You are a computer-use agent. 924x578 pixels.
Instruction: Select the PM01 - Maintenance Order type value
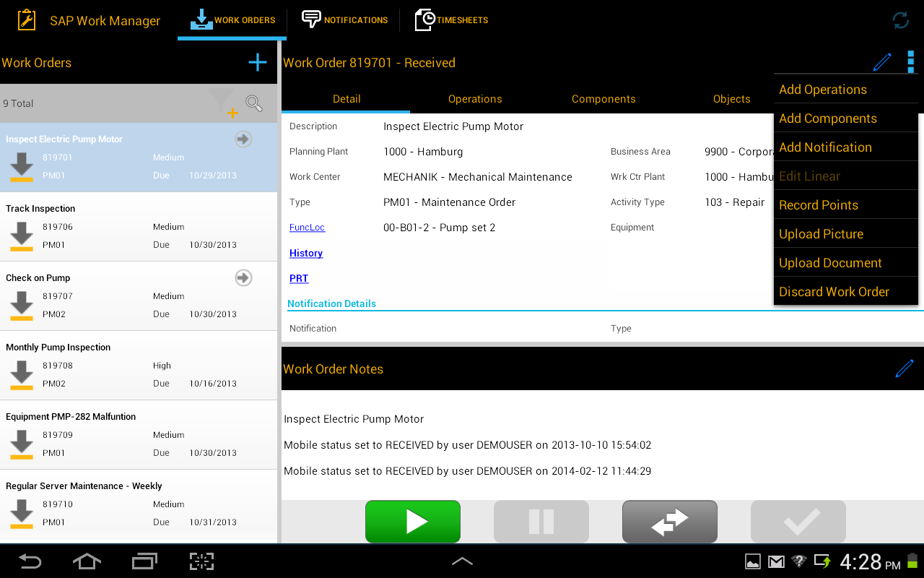449,202
